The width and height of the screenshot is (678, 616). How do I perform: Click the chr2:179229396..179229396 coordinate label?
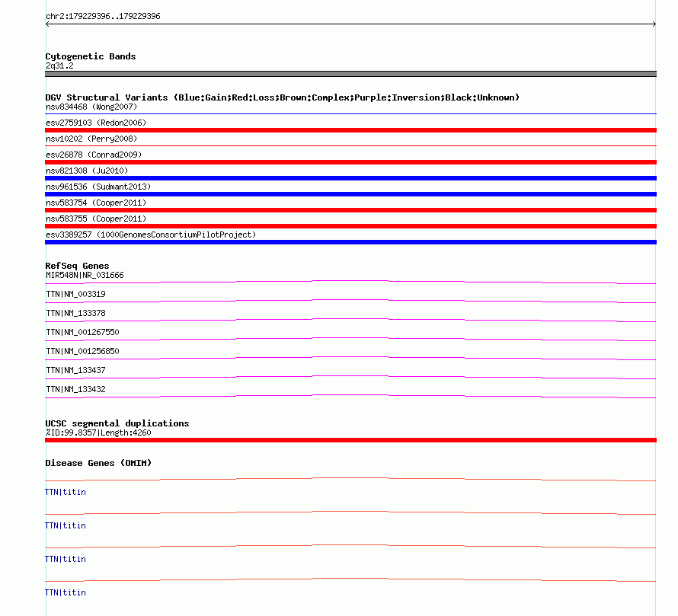(103, 17)
